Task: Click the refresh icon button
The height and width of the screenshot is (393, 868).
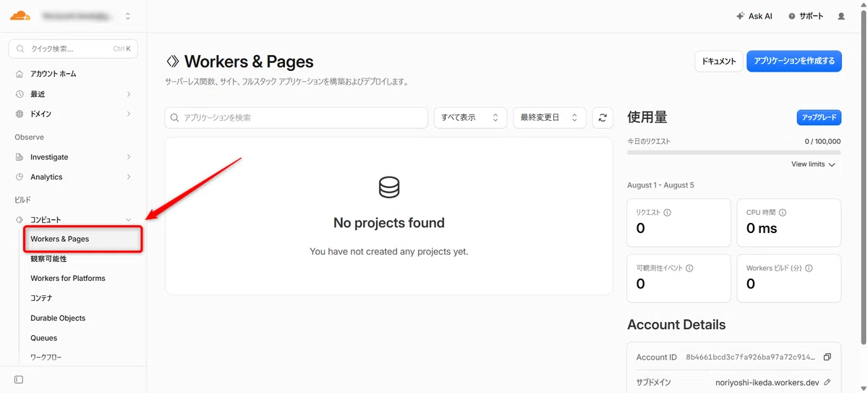Action: [603, 117]
